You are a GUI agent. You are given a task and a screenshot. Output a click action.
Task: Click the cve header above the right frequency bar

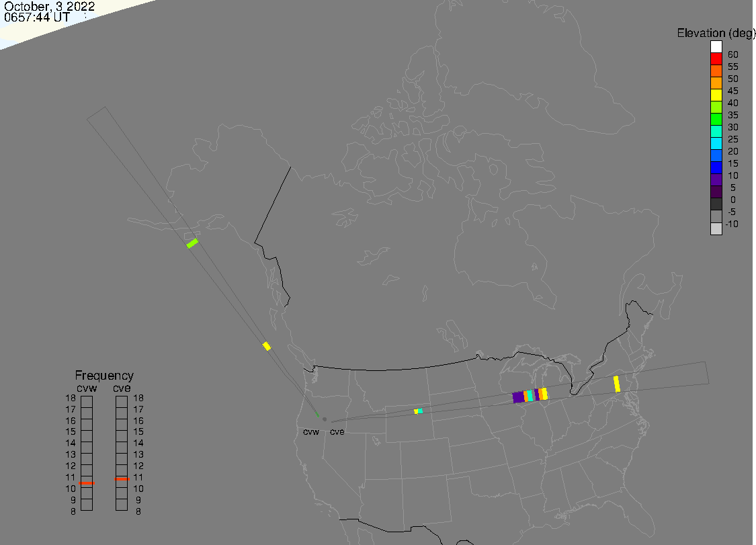point(122,388)
